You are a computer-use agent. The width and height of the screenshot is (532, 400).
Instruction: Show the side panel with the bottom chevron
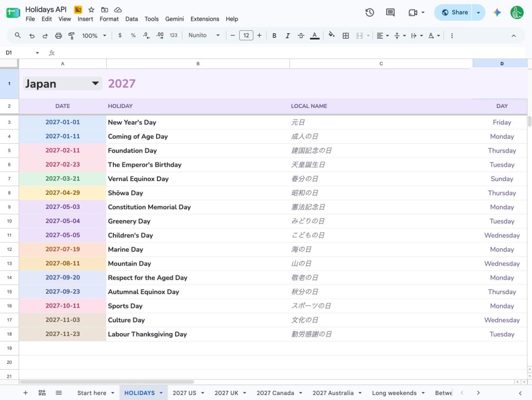pos(520,393)
